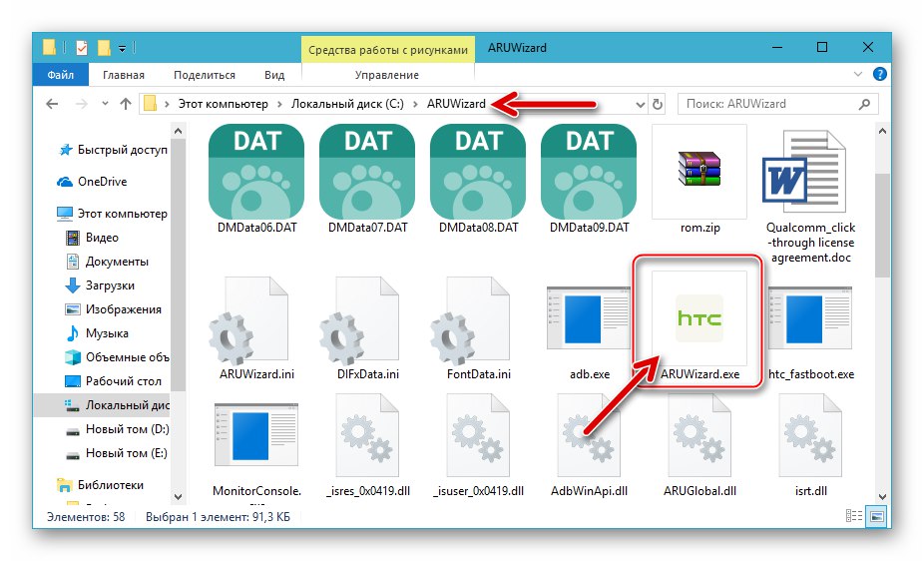Screen dimensions: 924x561
Task: Click the Help question mark icon
Action: point(880,74)
